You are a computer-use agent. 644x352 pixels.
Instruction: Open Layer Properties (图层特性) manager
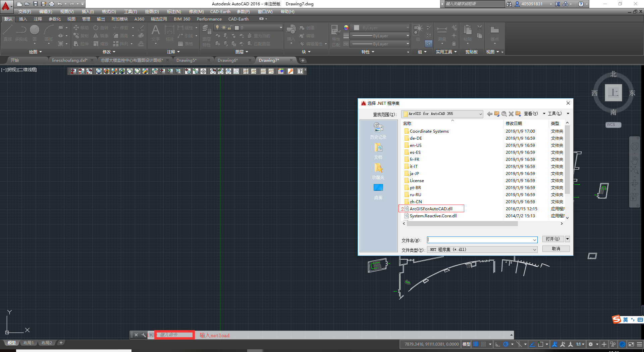[207, 36]
